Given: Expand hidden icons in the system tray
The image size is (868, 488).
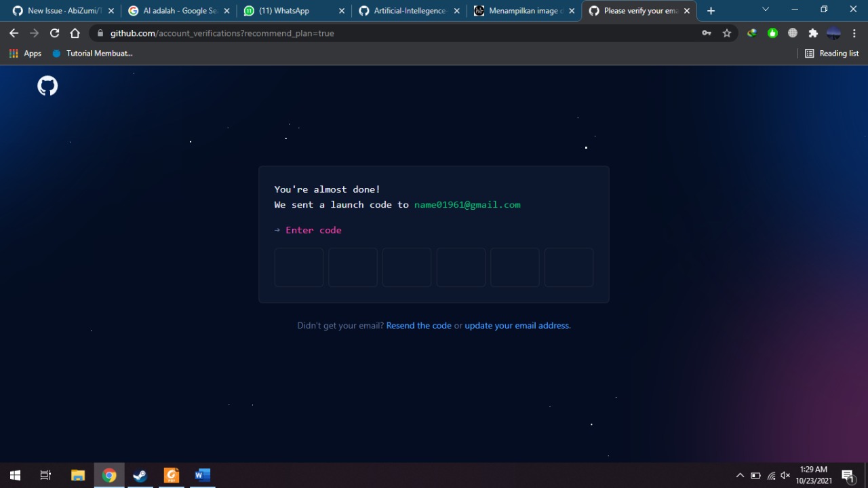Looking at the screenshot, I should tap(740, 475).
